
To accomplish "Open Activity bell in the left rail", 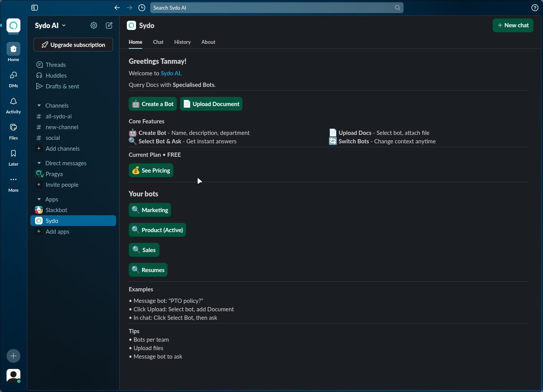I will point(13,105).
